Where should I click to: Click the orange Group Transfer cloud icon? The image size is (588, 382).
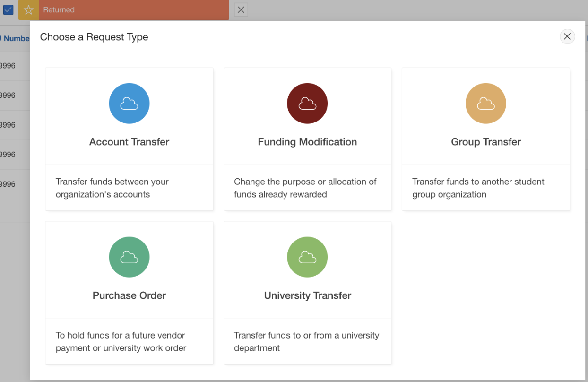pyautogui.click(x=485, y=104)
